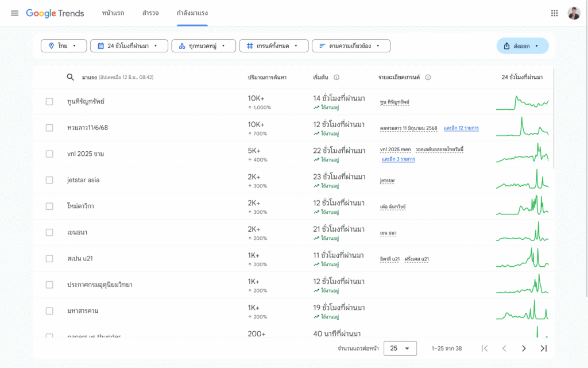Open the sparkline chart for ทูนหิรัญทรัพย์

click(522, 102)
